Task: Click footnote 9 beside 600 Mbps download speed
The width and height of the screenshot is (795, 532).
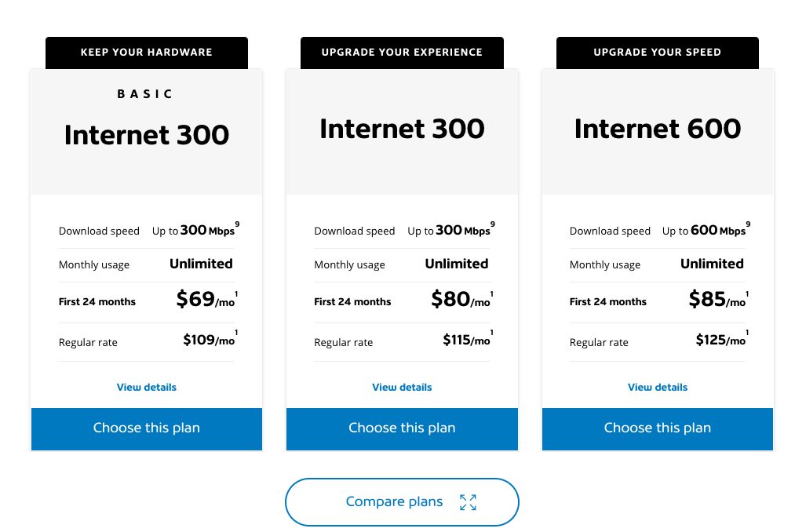Action: click(748, 224)
